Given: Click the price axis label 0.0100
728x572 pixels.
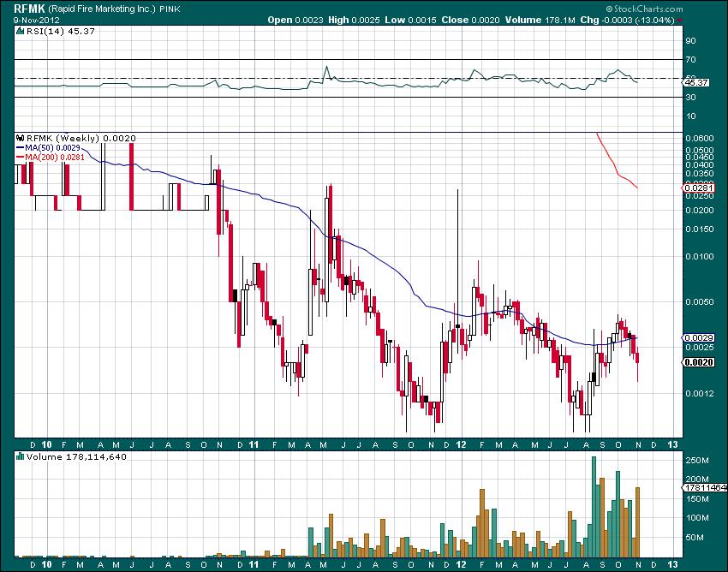Looking at the screenshot, I should (x=699, y=256).
